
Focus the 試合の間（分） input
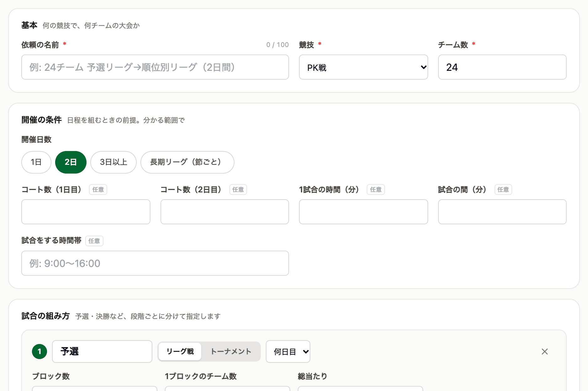point(502,212)
